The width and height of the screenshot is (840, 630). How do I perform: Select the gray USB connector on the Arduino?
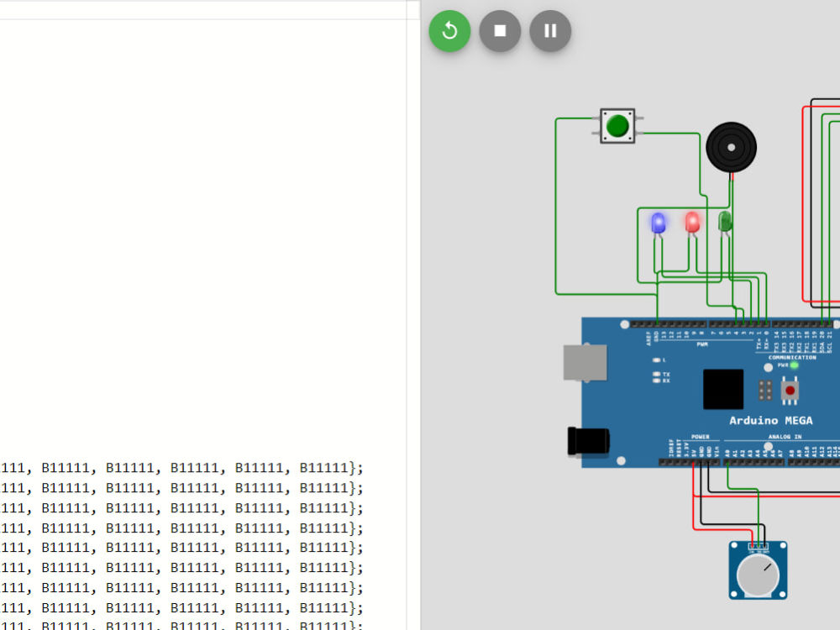pos(585,361)
